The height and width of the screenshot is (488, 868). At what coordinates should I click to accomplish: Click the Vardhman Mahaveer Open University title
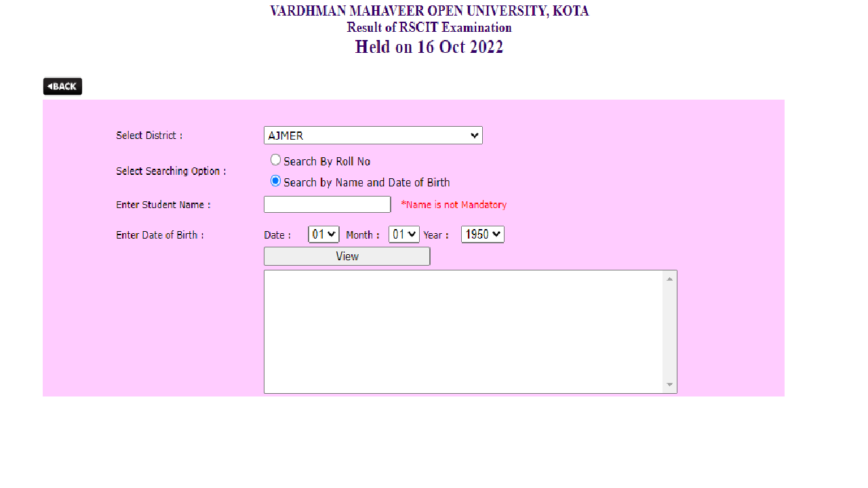click(429, 11)
